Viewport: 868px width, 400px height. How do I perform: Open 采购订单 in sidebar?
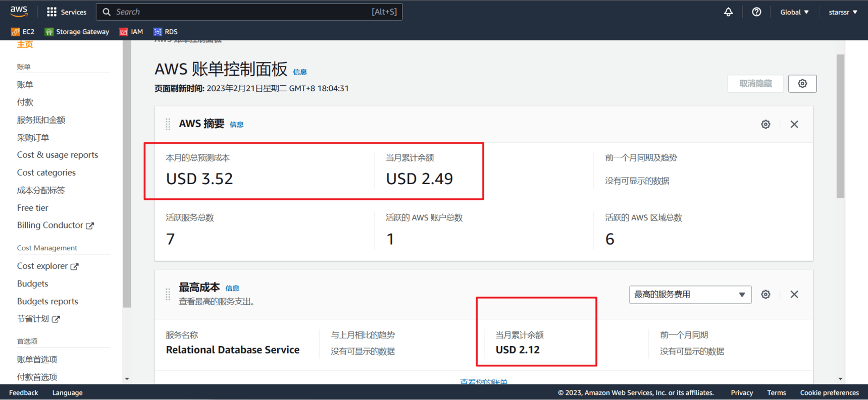33,138
